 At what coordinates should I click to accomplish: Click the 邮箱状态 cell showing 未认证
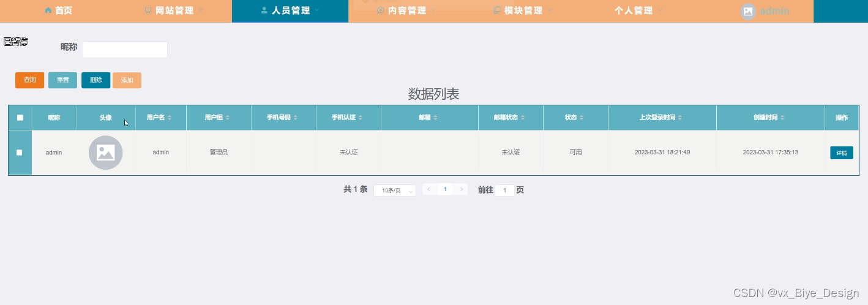pos(511,152)
